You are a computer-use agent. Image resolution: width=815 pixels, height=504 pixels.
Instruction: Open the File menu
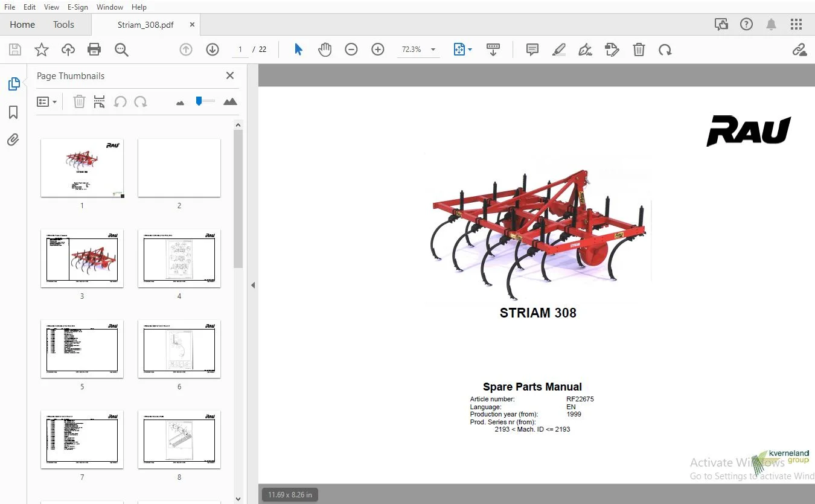pos(10,7)
